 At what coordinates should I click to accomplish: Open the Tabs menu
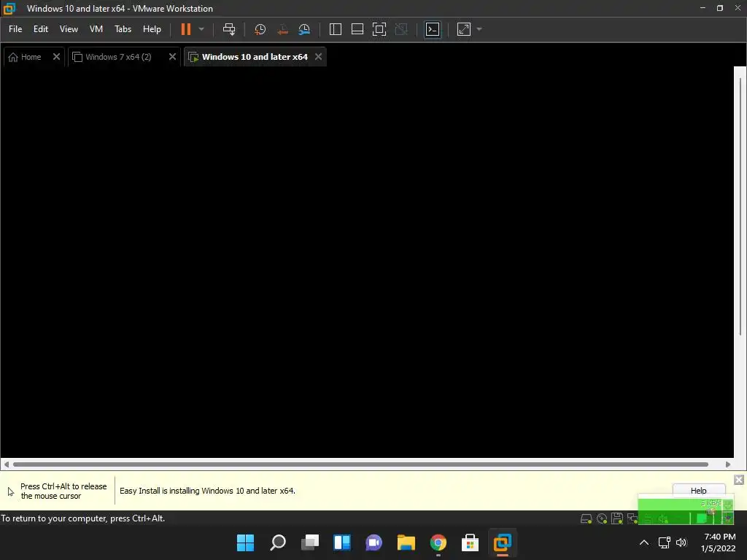[x=123, y=29]
